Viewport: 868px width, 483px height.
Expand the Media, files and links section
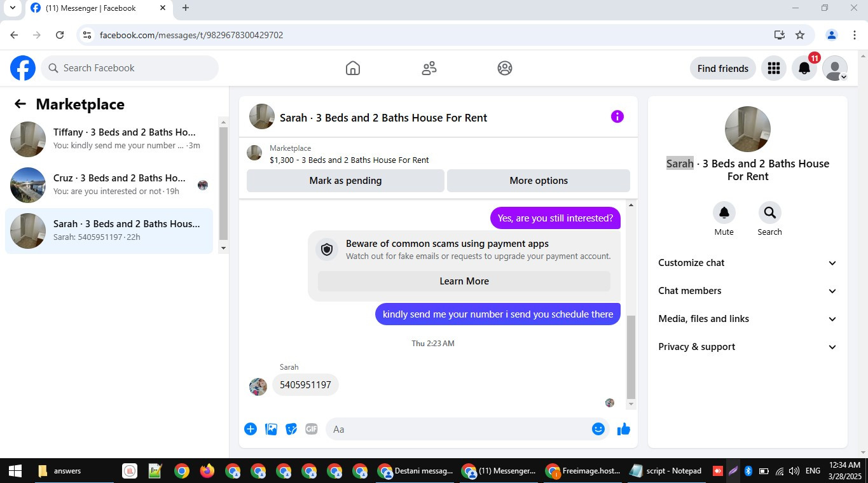(x=748, y=319)
